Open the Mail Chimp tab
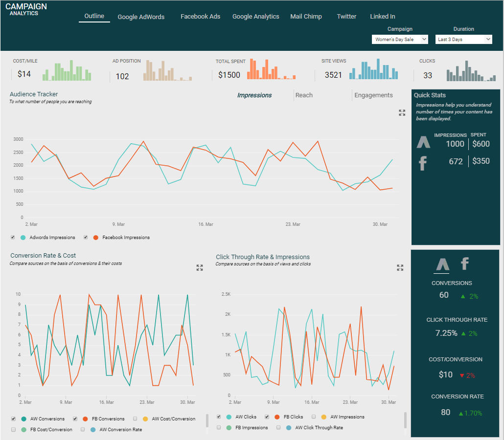Screen dimensions: 504x440 (306, 17)
